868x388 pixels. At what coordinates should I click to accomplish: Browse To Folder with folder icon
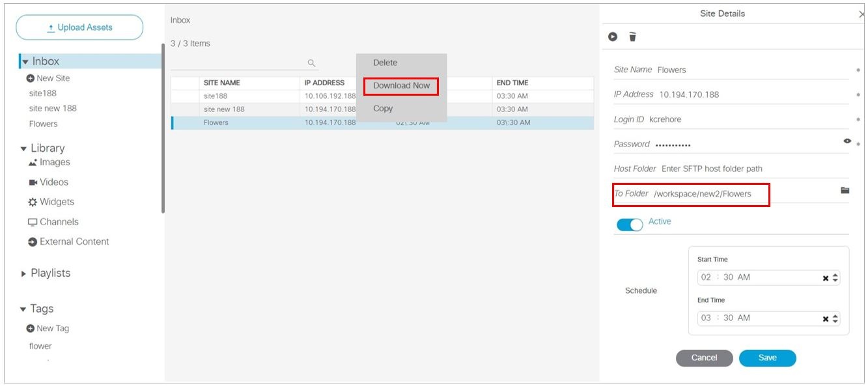[x=845, y=191]
